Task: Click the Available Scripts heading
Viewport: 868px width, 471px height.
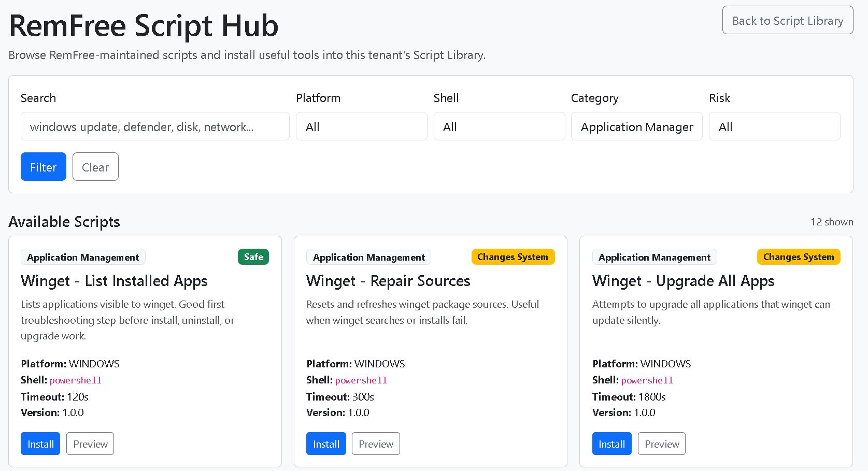Action: pyautogui.click(x=64, y=222)
